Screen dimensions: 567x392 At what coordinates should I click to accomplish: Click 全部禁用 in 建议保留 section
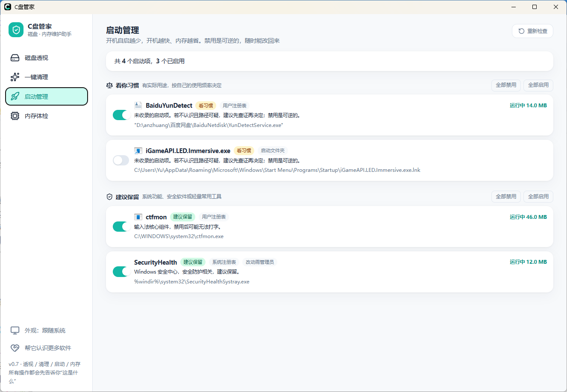pyautogui.click(x=506, y=196)
